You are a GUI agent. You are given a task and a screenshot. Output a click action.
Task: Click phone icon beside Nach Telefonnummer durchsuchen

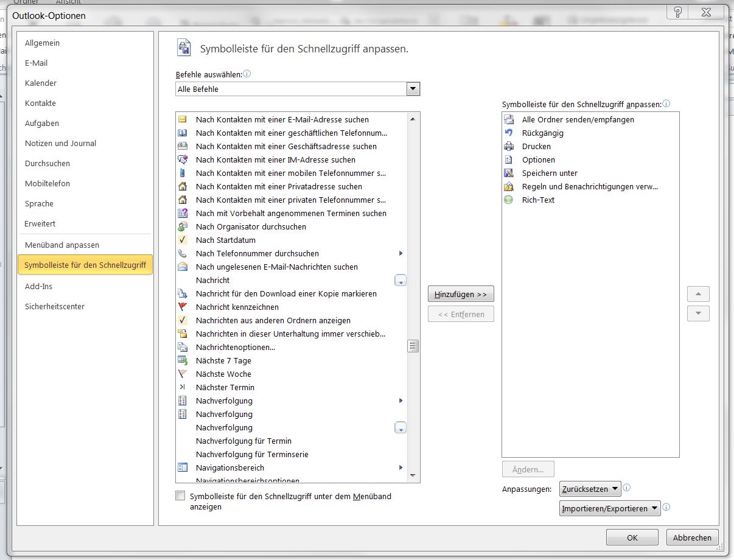point(183,253)
